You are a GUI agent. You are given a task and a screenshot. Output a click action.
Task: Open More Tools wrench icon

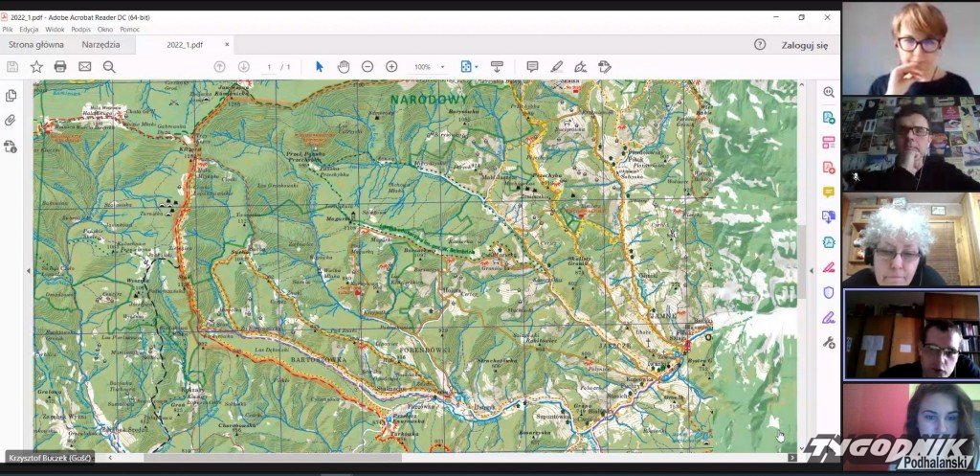829,342
